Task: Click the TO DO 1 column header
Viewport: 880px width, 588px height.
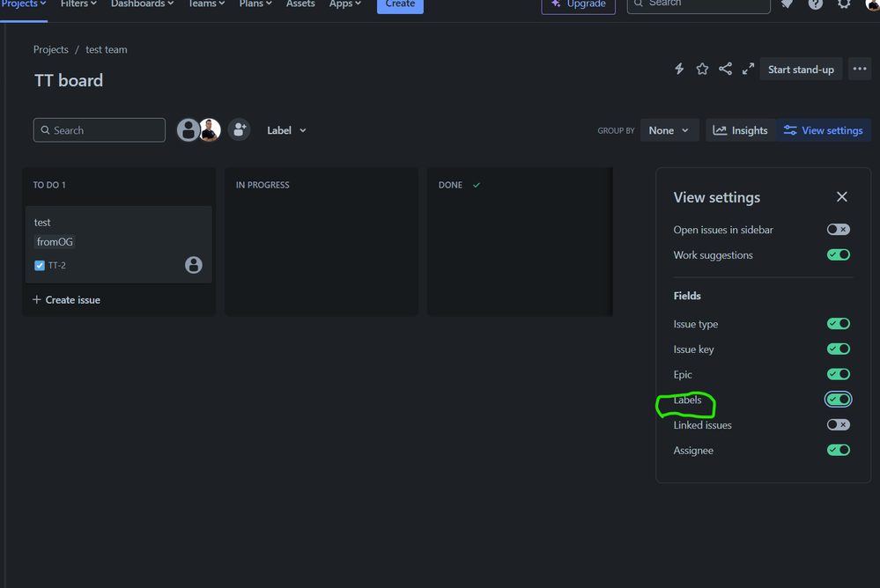Action: coord(49,185)
